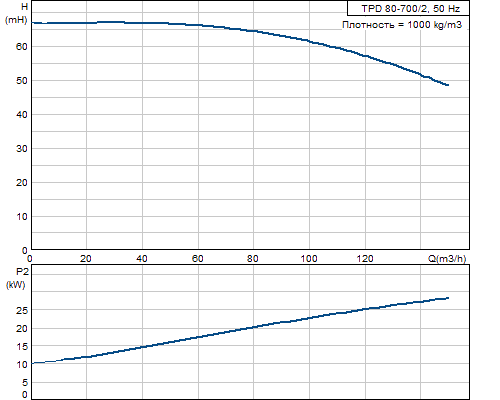Click the 40 label on the flow axis
The width and height of the screenshot is (500, 400).
click(x=142, y=259)
